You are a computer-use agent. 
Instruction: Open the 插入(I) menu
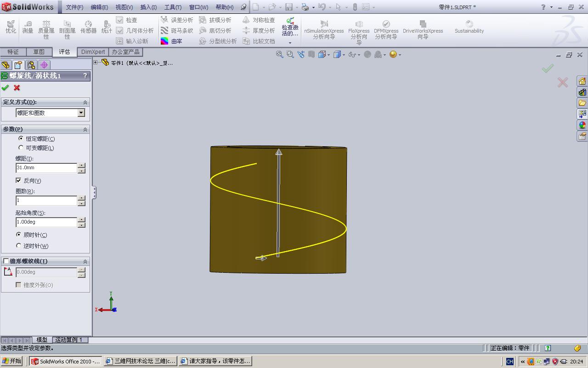(x=148, y=7)
